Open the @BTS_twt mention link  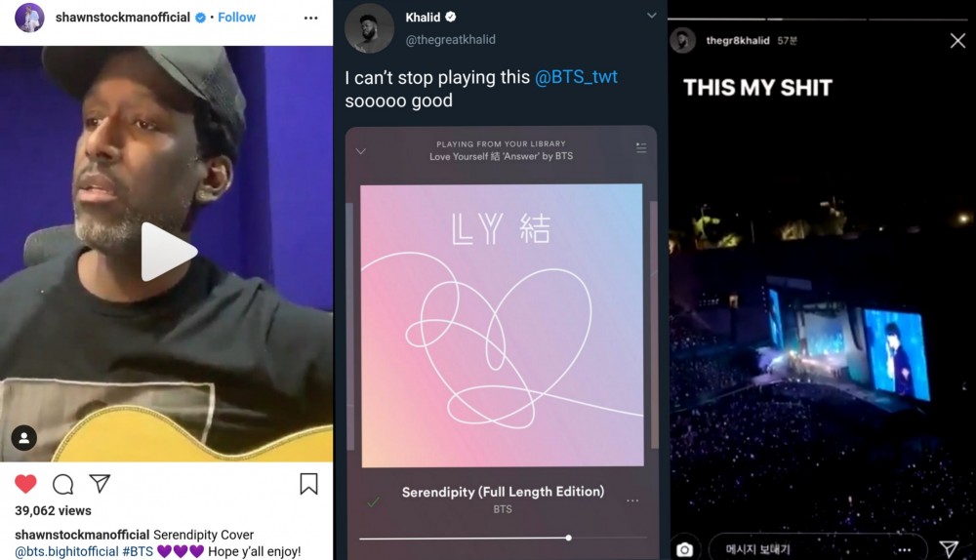(x=576, y=76)
